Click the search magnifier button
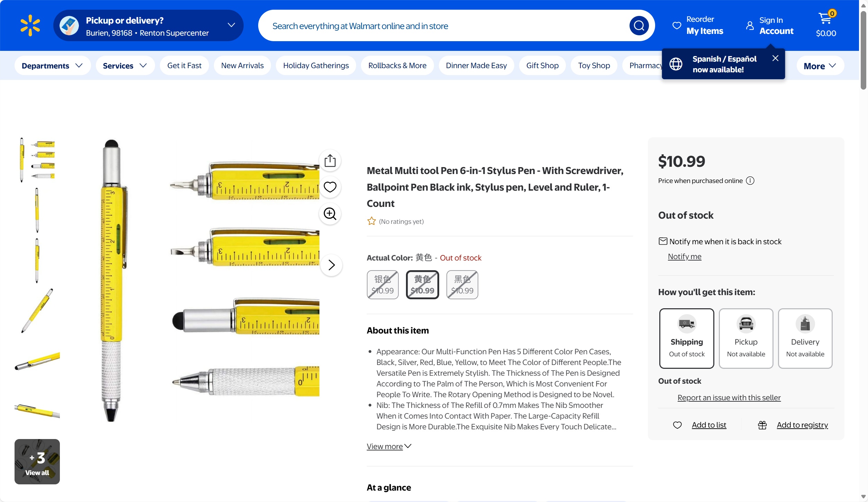Screen dimensions: 868x502 [639, 26]
